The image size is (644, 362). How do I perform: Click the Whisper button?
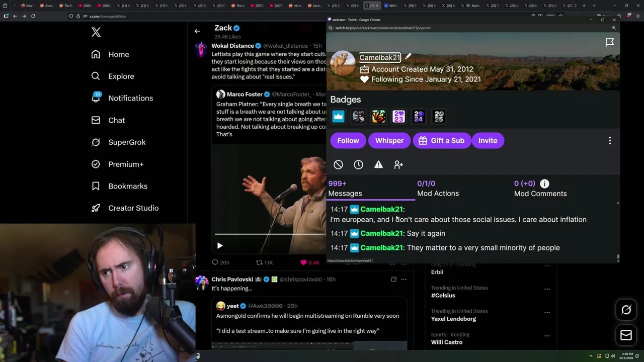coord(389,141)
